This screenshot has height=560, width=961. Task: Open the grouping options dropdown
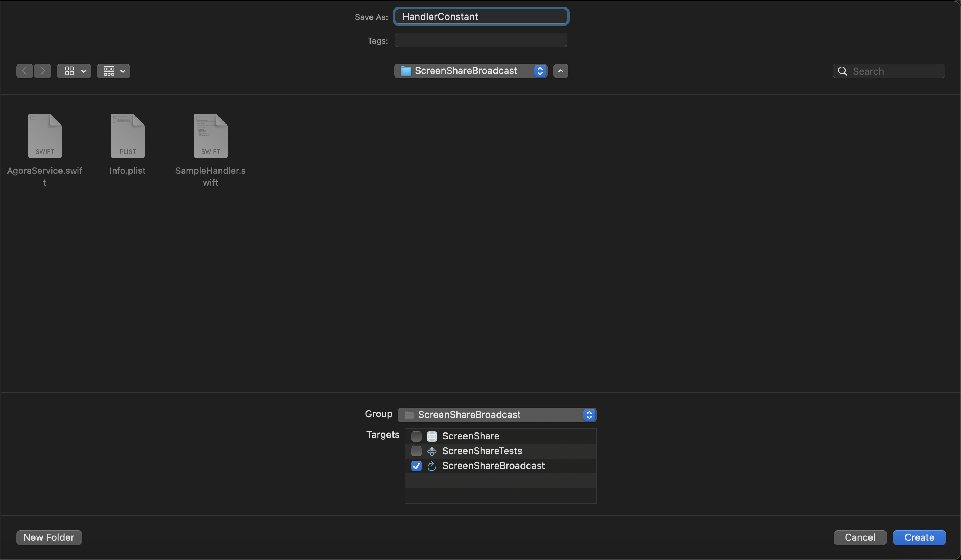click(114, 71)
